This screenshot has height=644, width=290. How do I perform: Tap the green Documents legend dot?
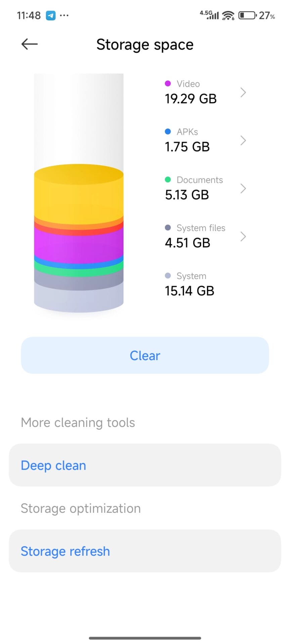168,180
